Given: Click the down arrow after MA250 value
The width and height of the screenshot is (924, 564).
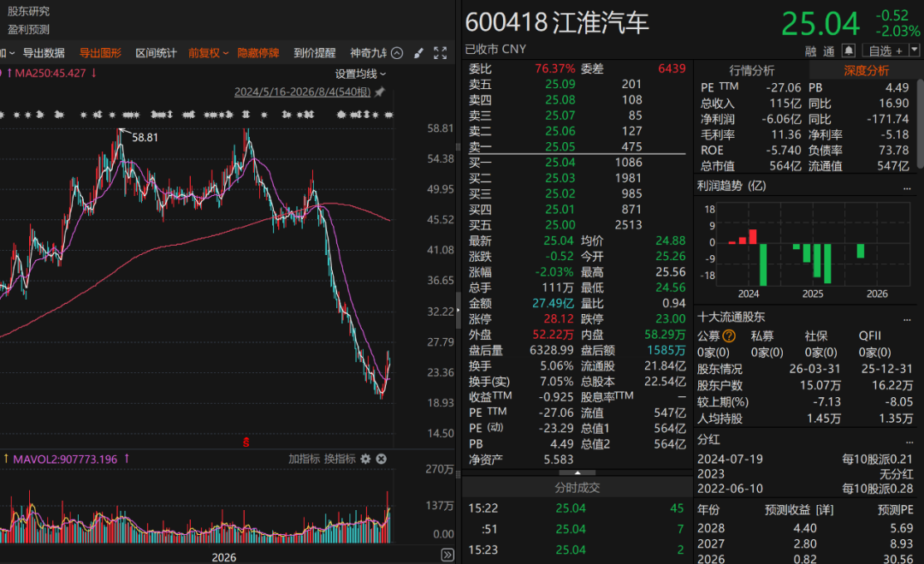Looking at the screenshot, I should [x=94, y=73].
